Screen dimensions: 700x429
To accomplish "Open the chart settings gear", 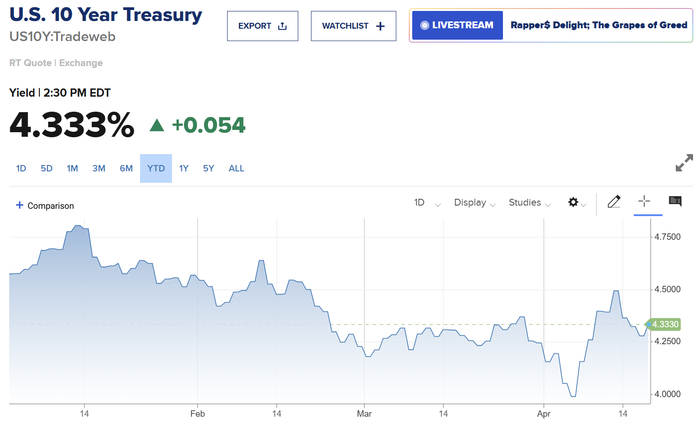I will click(x=573, y=202).
